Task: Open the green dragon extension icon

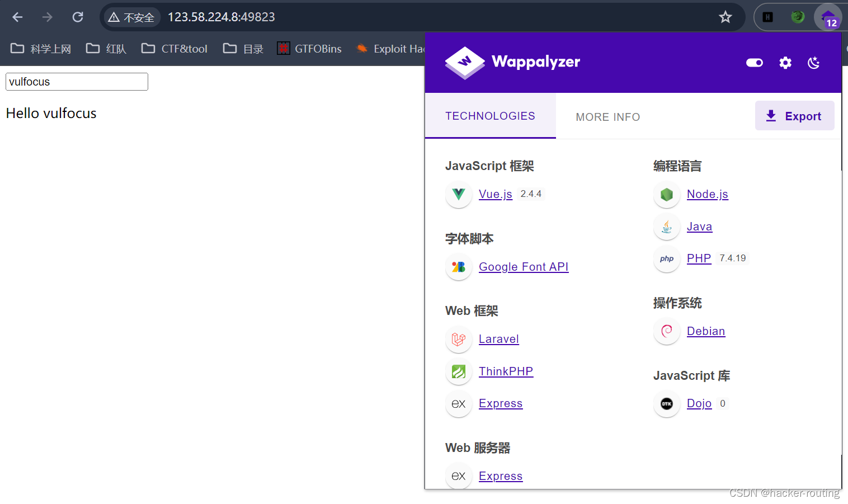Action: [x=798, y=17]
